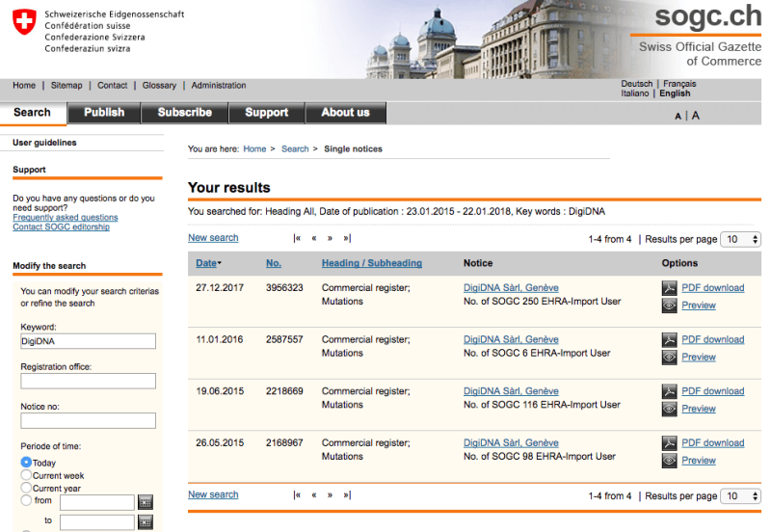771x532 pixels.
Task: Open the Publish tab
Action: (x=104, y=113)
